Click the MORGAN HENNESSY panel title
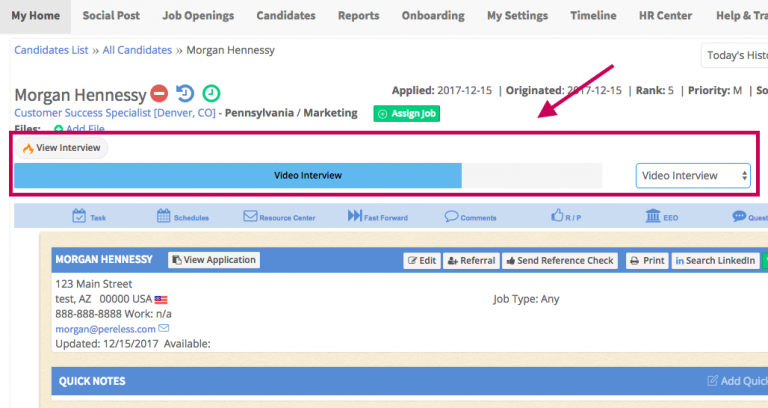This screenshot has height=408, width=768. [104, 260]
